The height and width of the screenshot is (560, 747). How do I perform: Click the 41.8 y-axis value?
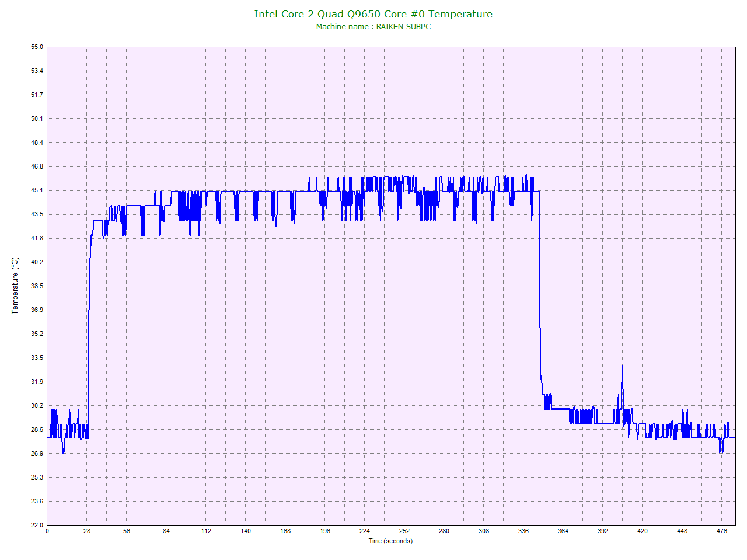37,238
